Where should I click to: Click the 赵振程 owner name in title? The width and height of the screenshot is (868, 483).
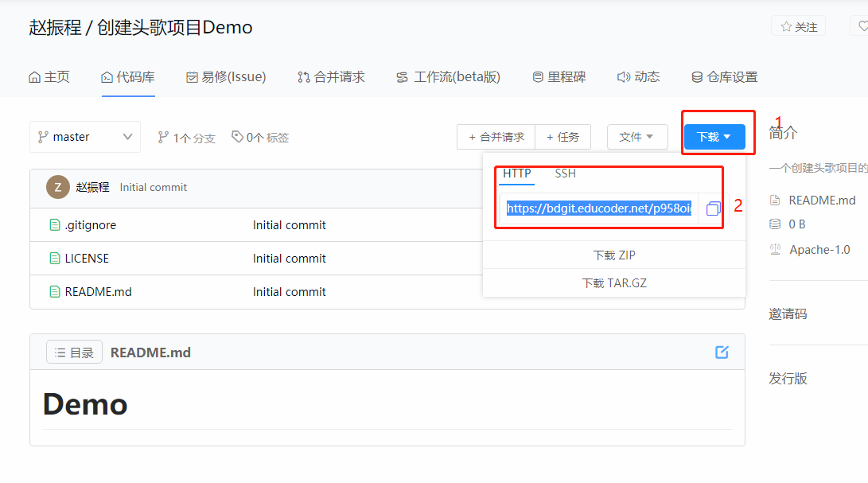56,27
